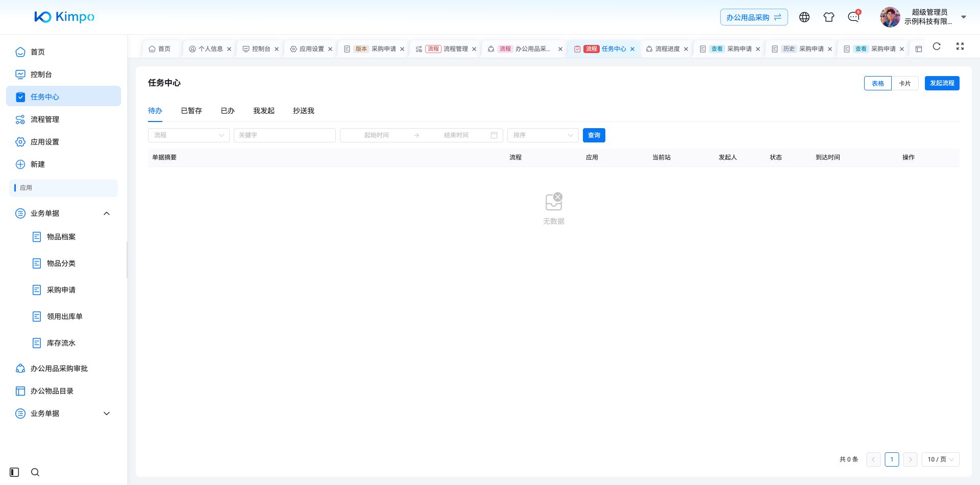Toggle fullscreen mode icon
This screenshot has height=485, width=980.
point(960,46)
